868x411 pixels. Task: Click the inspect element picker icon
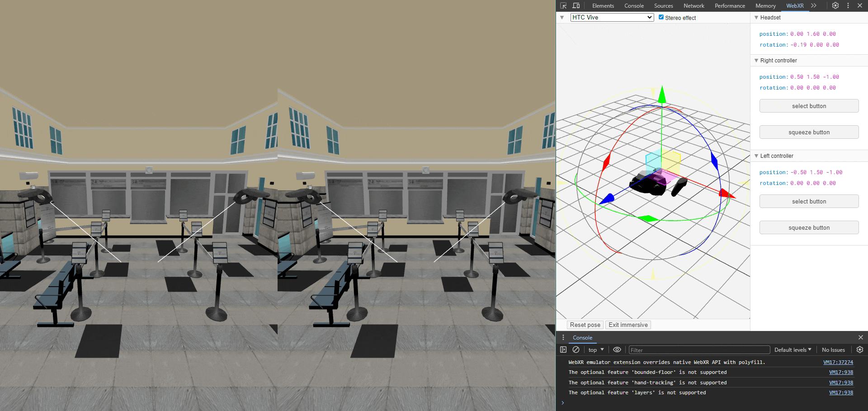[563, 6]
